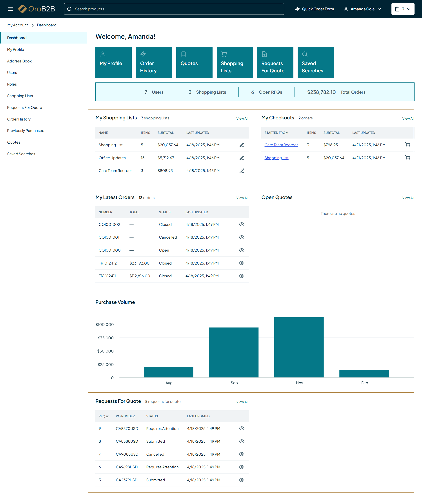Open the hamburger menu icon

[x=10, y=9]
